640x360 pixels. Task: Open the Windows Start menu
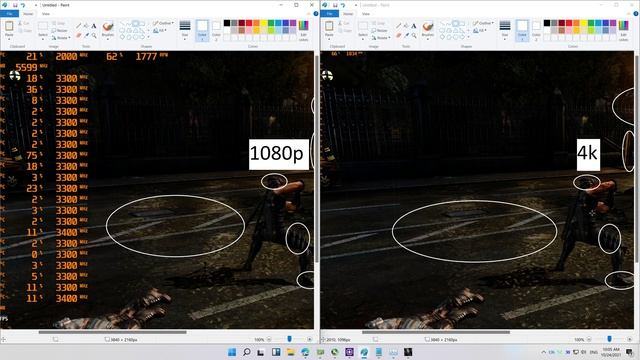coord(232,352)
